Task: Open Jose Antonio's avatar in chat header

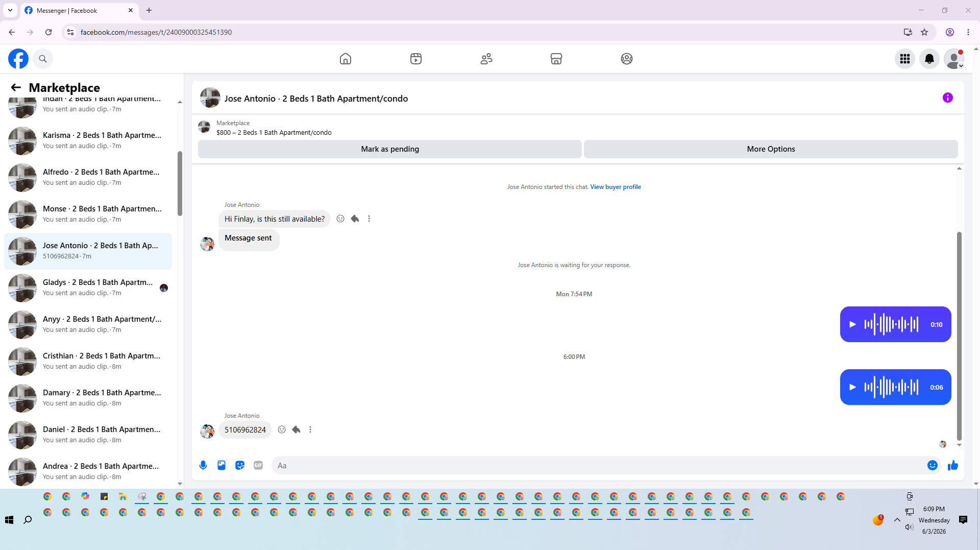Action: [x=210, y=98]
